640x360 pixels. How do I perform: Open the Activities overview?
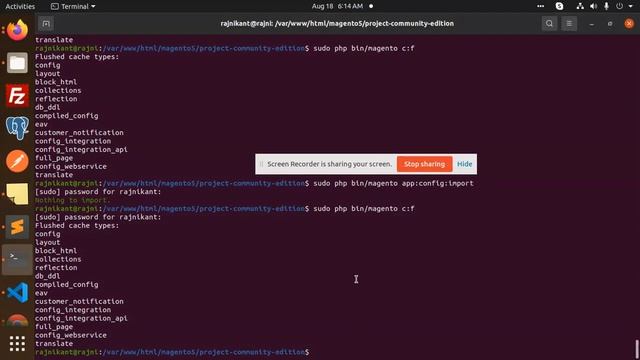pyautogui.click(x=20, y=6)
